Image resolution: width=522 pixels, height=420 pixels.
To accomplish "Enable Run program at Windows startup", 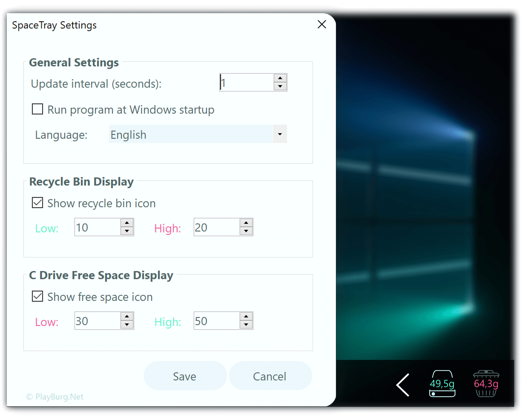I will 37,109.
